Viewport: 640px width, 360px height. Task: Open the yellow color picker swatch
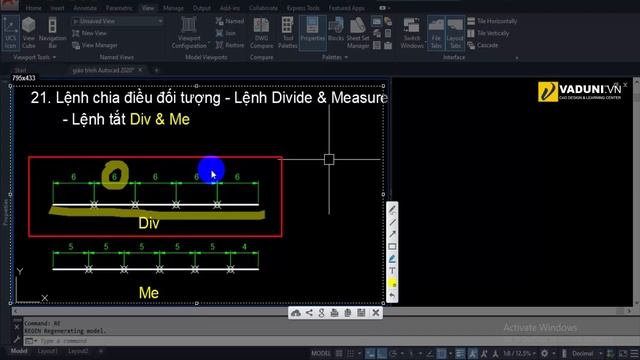tap(392, 283)
